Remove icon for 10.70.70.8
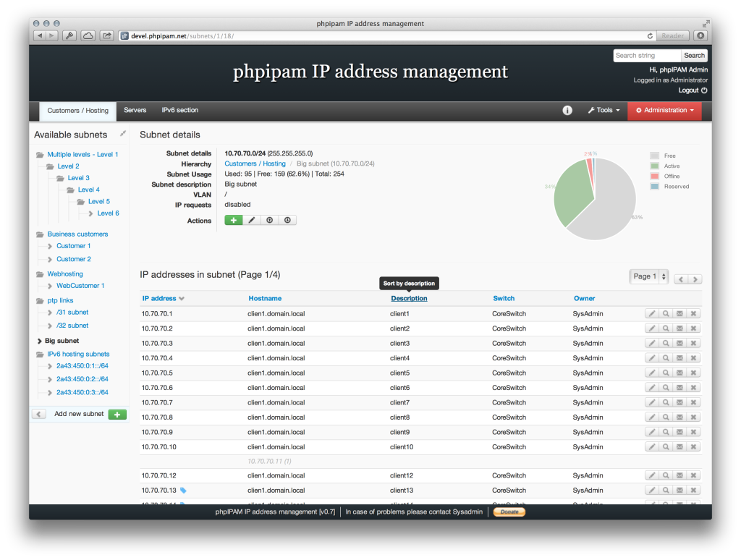Viewport: 741px width, 560px height. pyautogui.click(x=693, y=417)
